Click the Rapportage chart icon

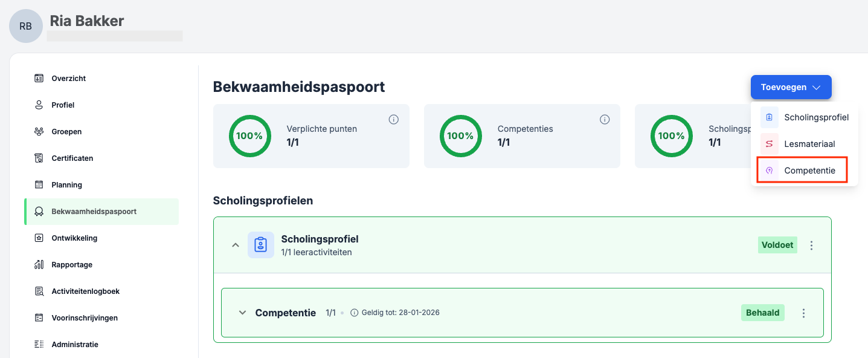tap(39, 264)
